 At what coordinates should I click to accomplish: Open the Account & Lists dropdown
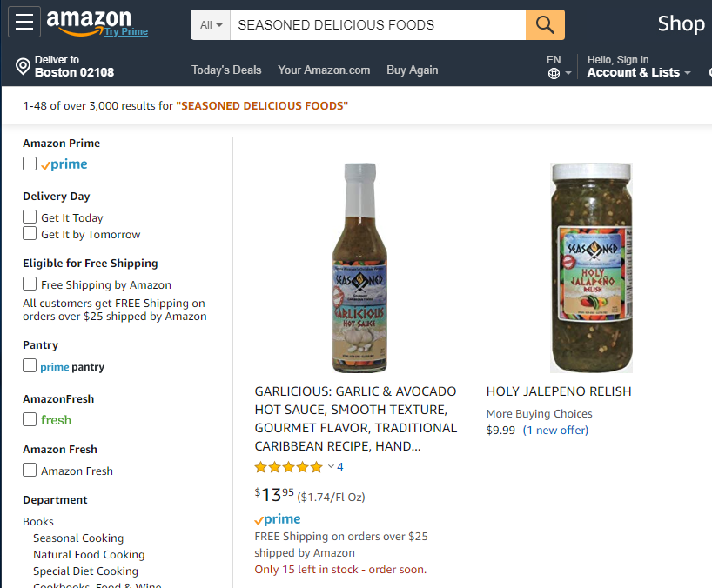tap(639, 73)
